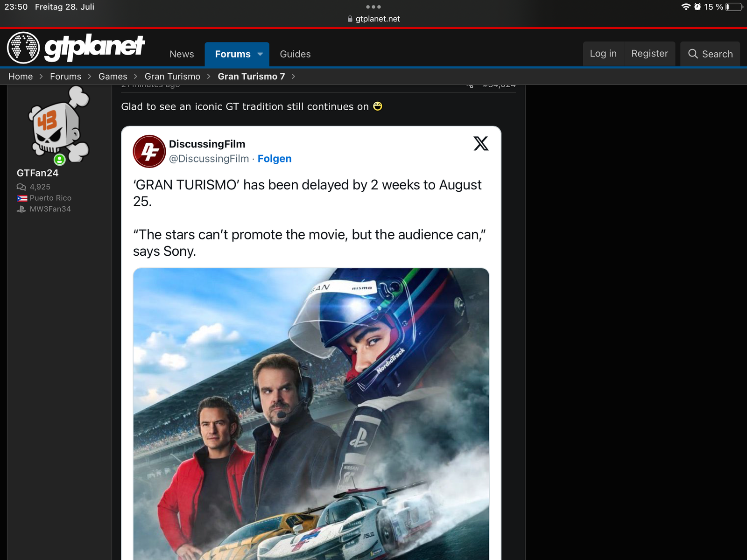747x560 pixels.
Task: Open the DiscussingFilm profile avatar
Action: (149, 151)
